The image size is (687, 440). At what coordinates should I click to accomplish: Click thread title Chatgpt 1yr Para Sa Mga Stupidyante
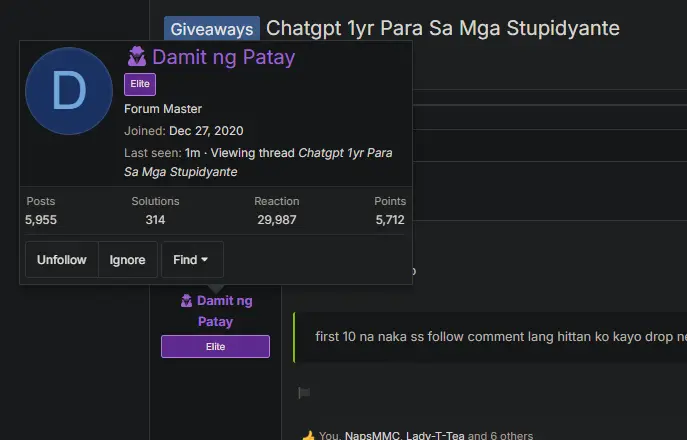coord(443,28)
